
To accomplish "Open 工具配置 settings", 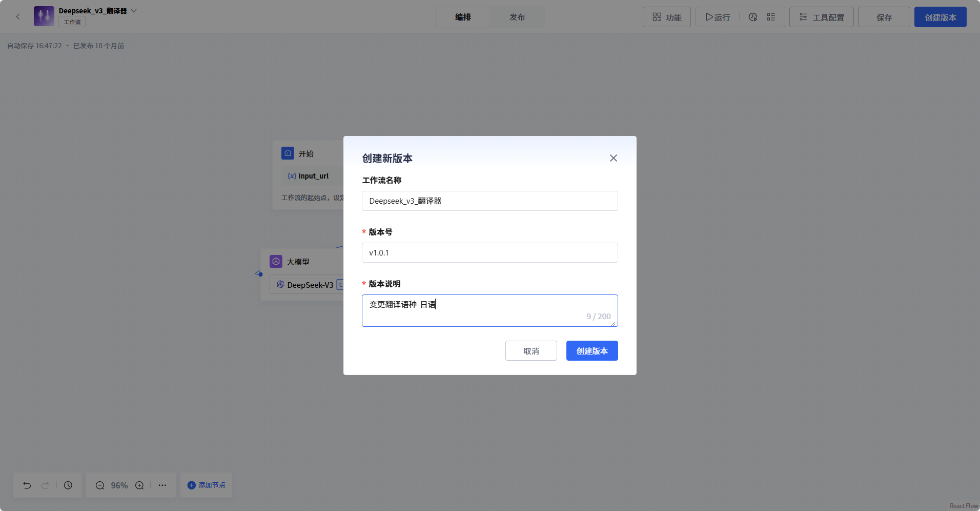I will (822, 17).
